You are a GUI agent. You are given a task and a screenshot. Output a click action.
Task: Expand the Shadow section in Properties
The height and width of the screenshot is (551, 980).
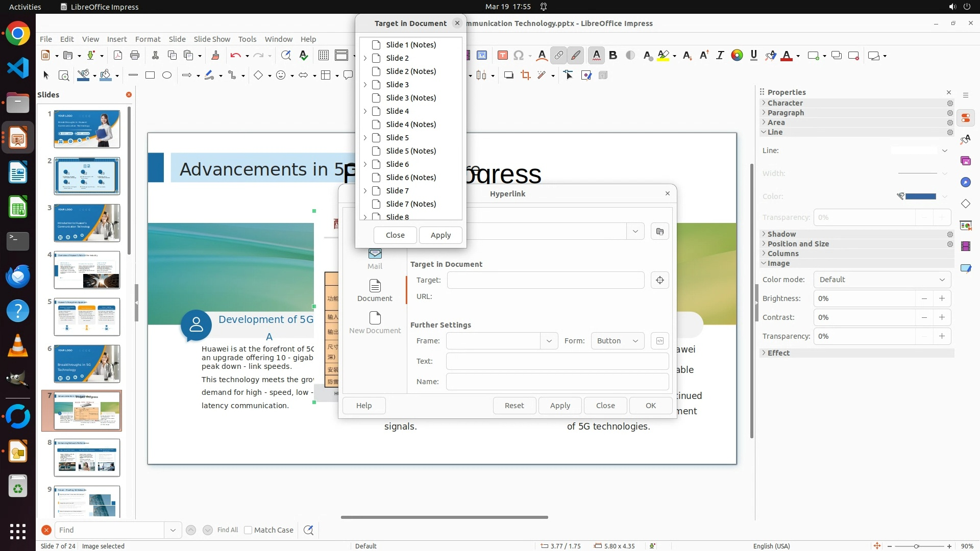point(781,234)
